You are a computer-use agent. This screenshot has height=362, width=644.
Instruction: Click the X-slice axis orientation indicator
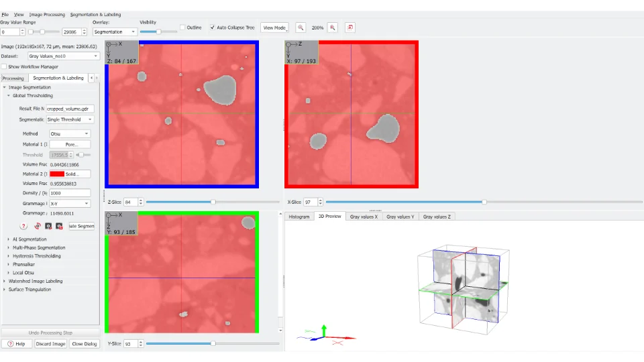click(x=301, y=52)
